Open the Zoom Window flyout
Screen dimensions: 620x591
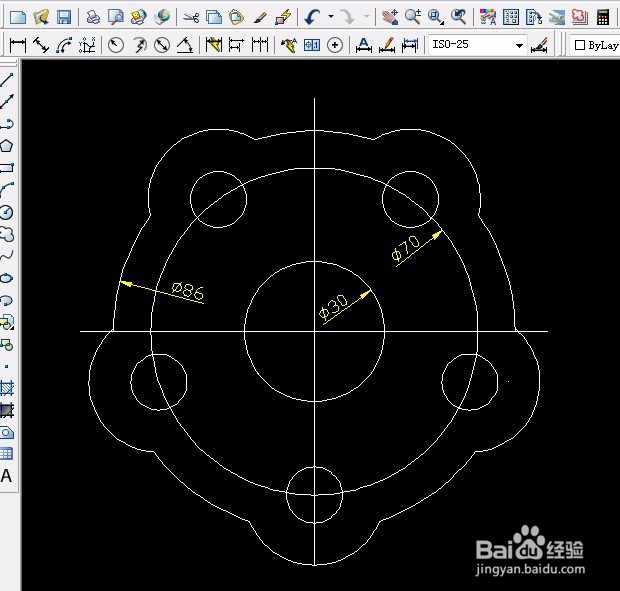pos(435,17)
